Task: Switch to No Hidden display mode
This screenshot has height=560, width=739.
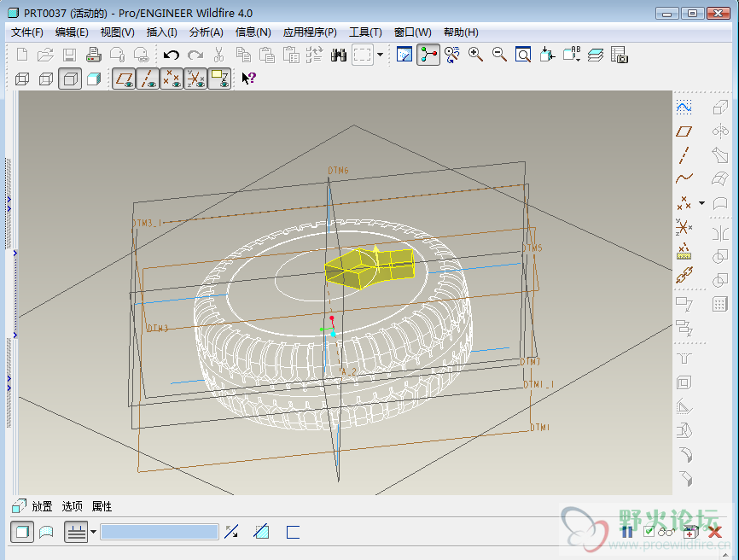Action: [70, 79]
